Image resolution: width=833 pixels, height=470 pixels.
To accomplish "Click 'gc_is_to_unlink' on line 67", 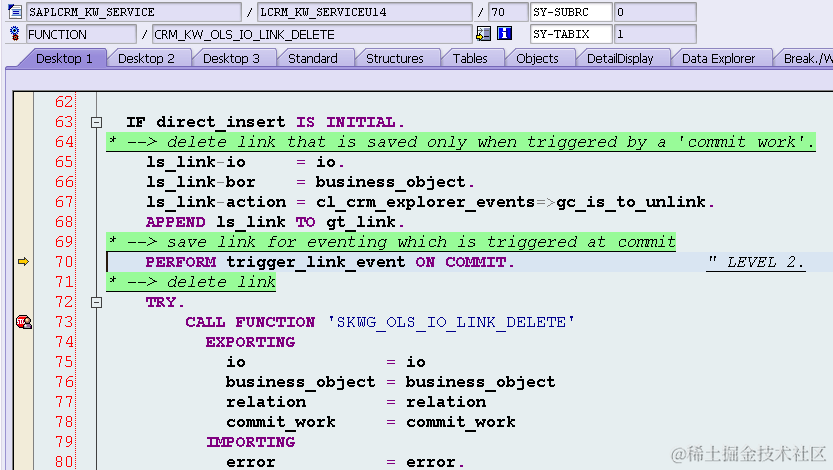I will (x=631, y=202).
